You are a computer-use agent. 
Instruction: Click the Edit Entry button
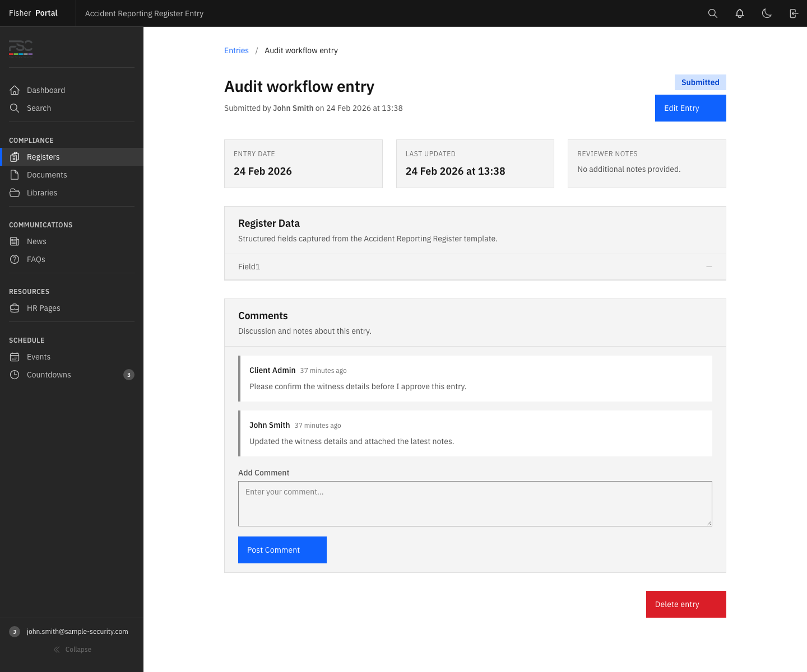tap(690, 108)
